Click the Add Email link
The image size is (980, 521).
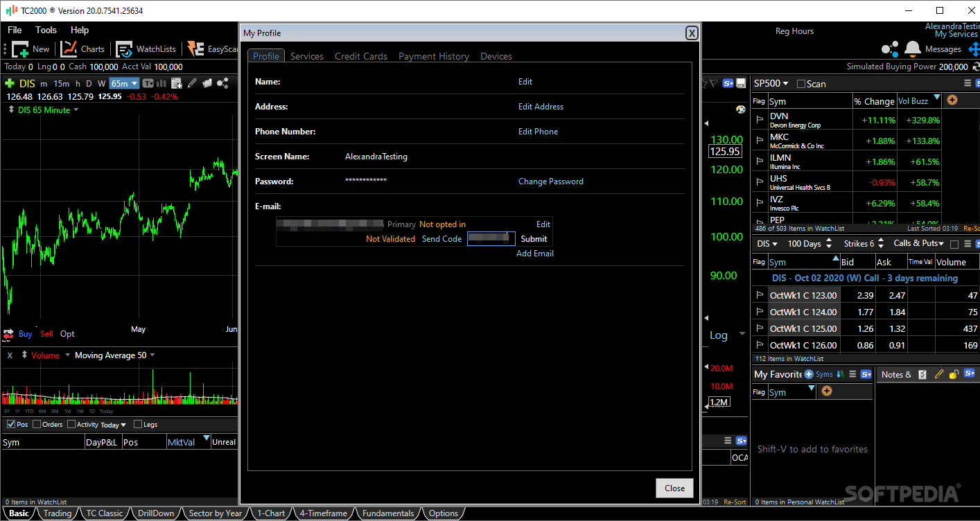(x=535, y=254)
